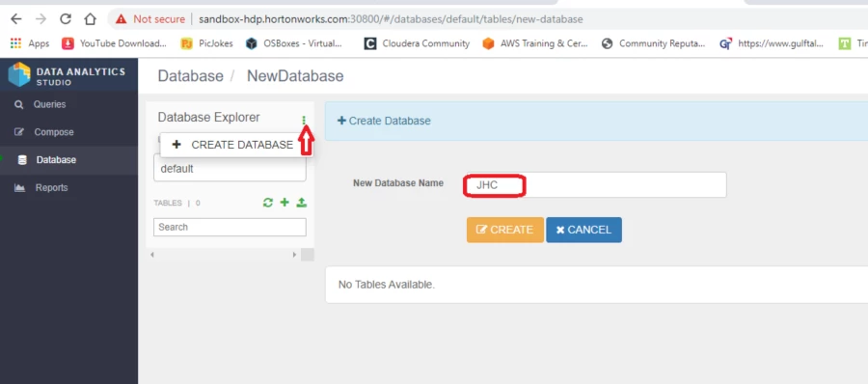Image resolution: width=868 pixels, height=384 pixels.
Task: Refresh the tables list
Action: 268,203
